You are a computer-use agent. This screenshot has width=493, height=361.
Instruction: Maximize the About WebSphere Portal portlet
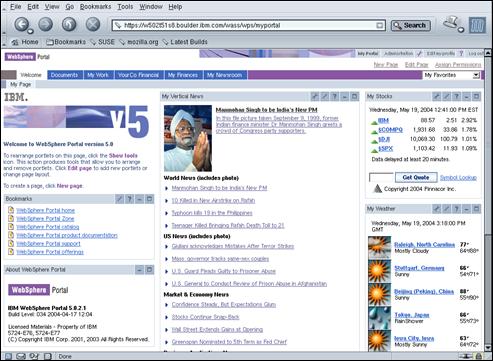(150, 270)
